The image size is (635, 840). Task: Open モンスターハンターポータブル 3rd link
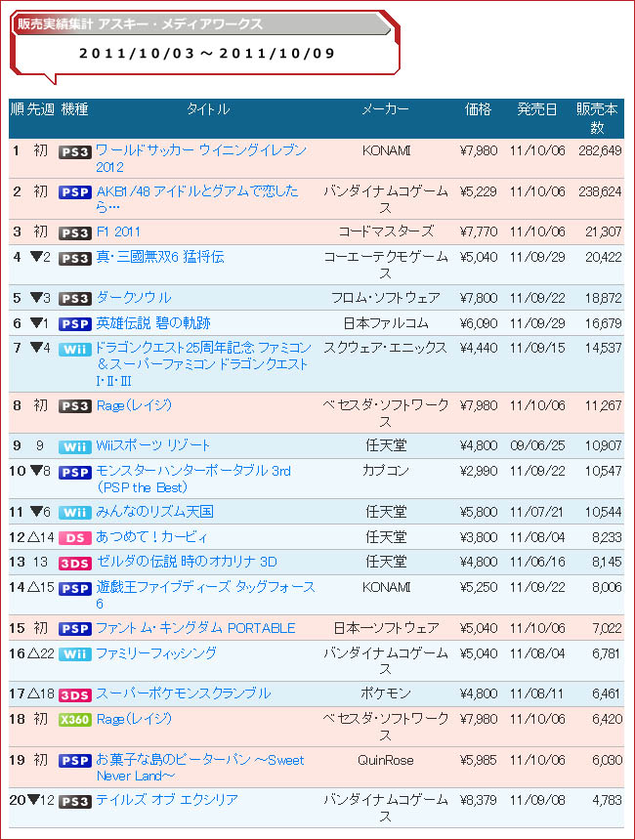pos(193,479)
